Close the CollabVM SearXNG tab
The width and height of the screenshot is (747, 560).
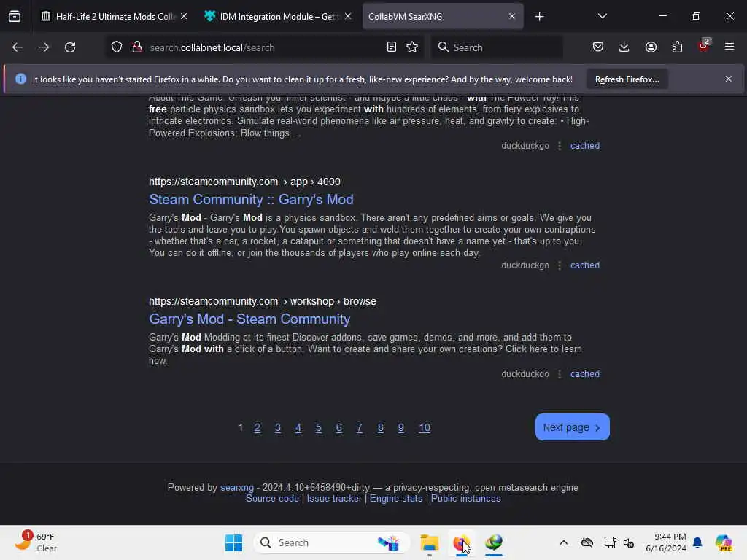click(512, 16)
